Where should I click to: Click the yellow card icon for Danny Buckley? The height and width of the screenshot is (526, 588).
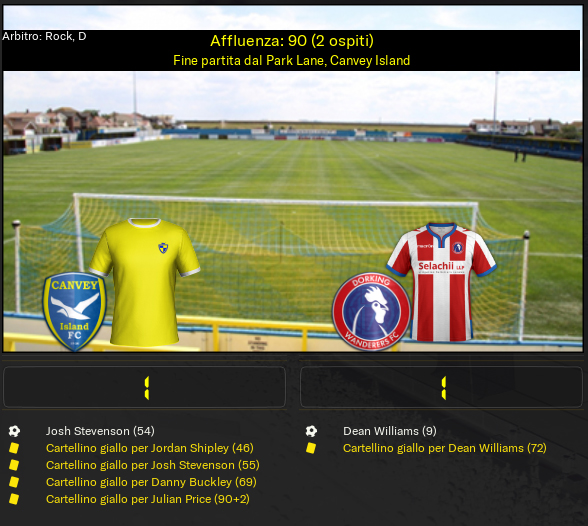[14, 482]
